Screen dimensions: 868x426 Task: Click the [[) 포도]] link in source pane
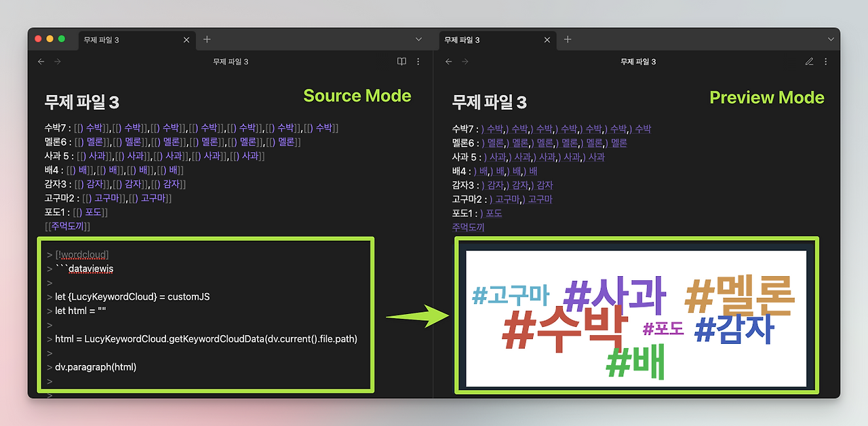click(x=92, y=212)
